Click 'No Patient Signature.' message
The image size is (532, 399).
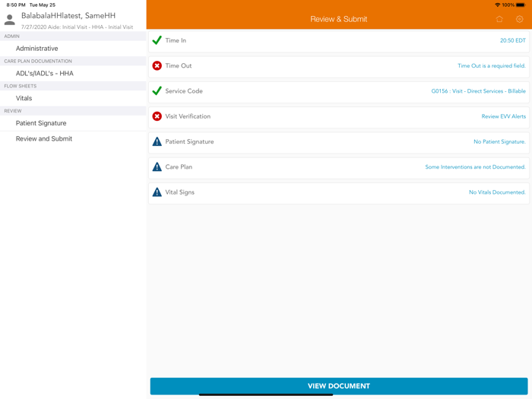[x=499, y=141]
